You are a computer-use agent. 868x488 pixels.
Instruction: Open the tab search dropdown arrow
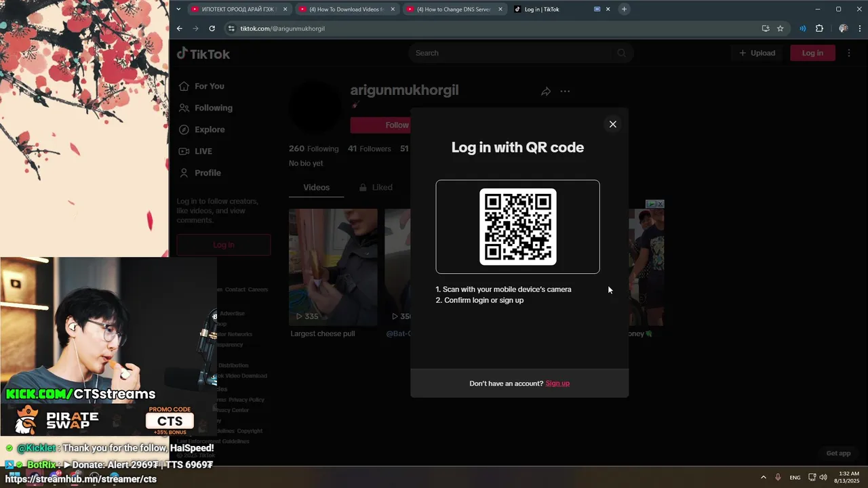[x=178, y=9]
